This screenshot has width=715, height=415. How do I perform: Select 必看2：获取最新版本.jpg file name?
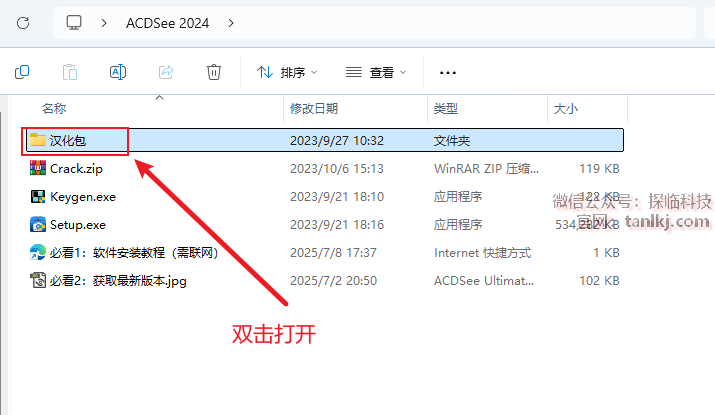point(118,281)
